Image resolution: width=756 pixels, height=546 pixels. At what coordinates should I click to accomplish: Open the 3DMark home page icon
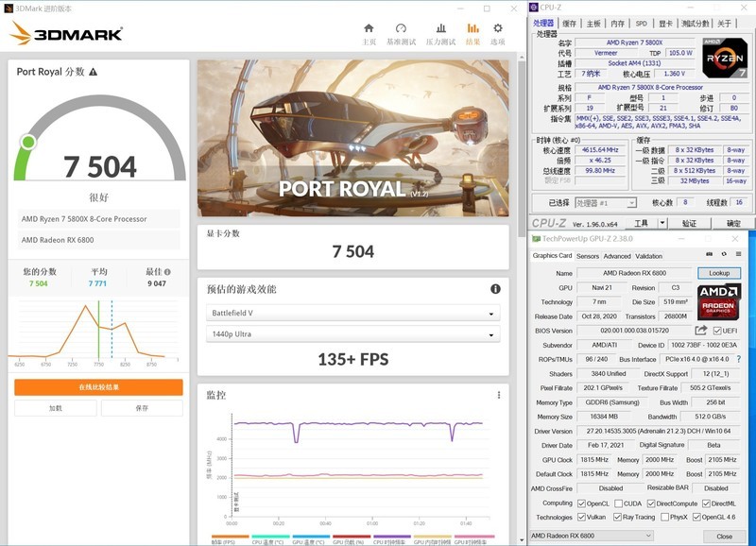369,29
